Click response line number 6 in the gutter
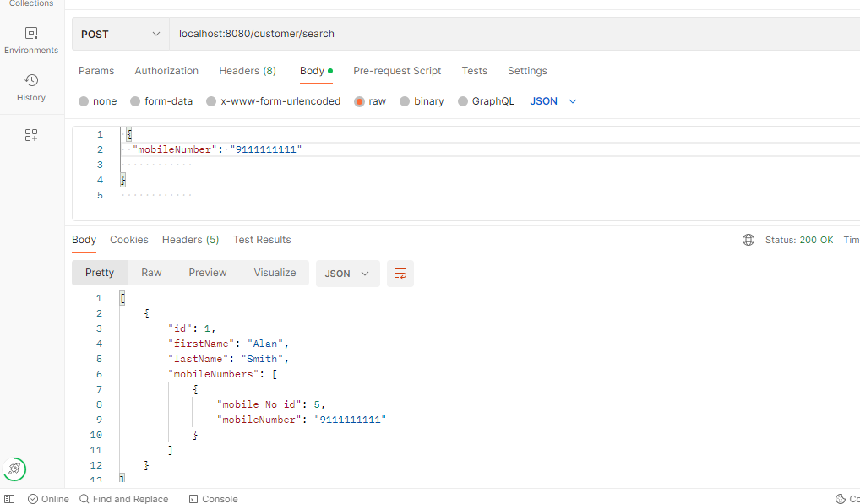 click(100, 375)
